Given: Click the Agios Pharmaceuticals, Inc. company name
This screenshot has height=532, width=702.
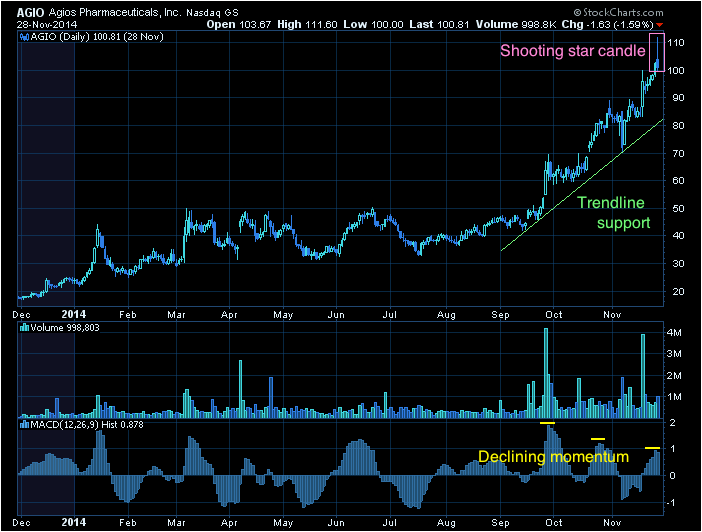Looking at the screenshot, I should click(115, 13).
